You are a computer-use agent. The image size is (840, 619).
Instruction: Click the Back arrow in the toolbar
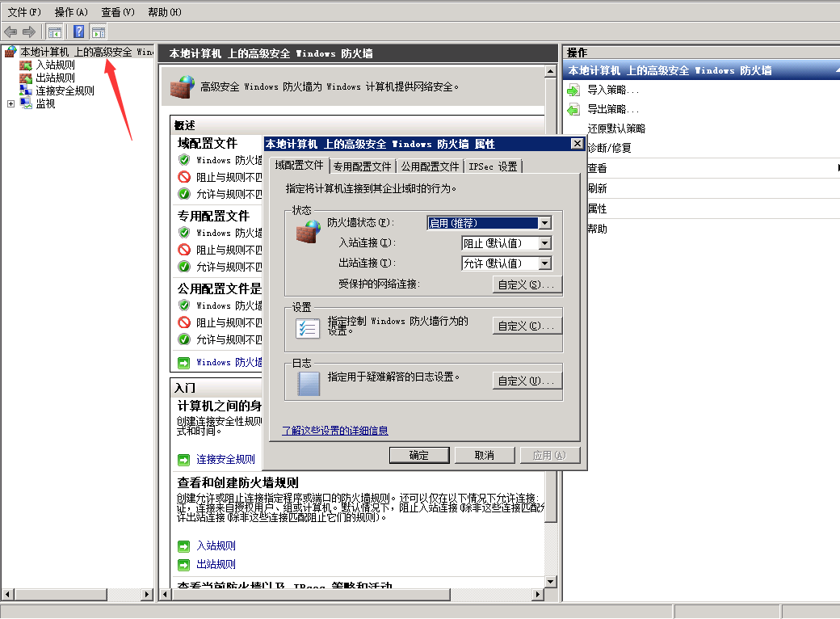(x=10, y=32)
